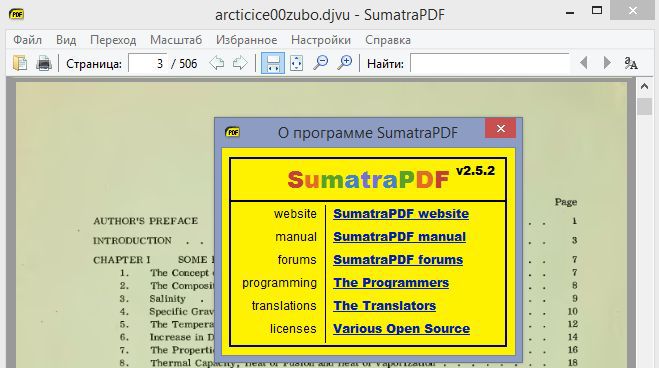The height and width of the screenshot is (368, 659).
Task: Open the Файл menu
Action: coord(27,40)
